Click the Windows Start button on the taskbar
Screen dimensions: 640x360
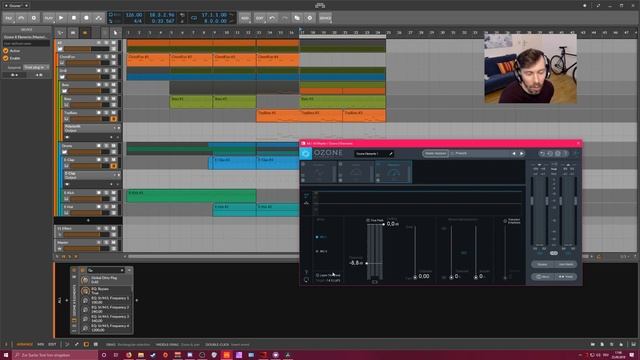(6, 355)
